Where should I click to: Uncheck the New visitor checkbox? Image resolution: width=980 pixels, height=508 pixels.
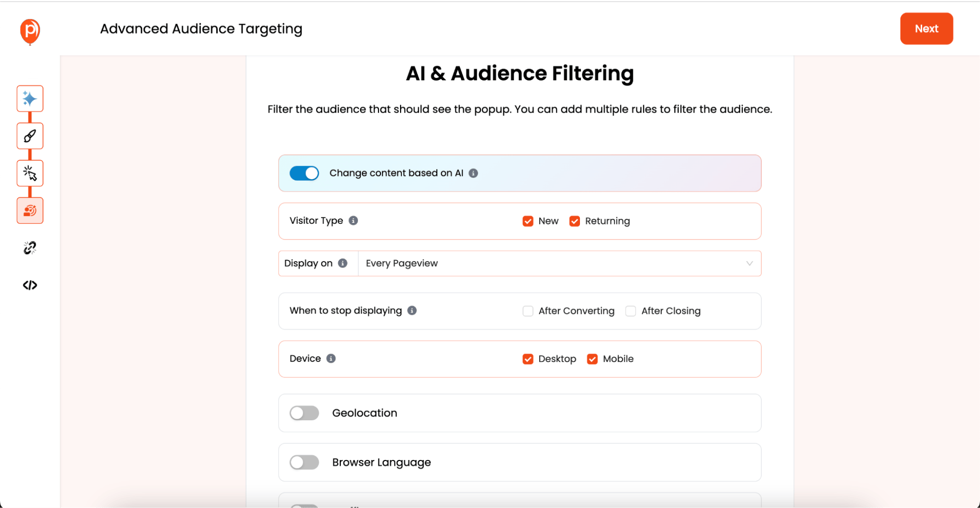pyautogui.click(x=528, y=221)
